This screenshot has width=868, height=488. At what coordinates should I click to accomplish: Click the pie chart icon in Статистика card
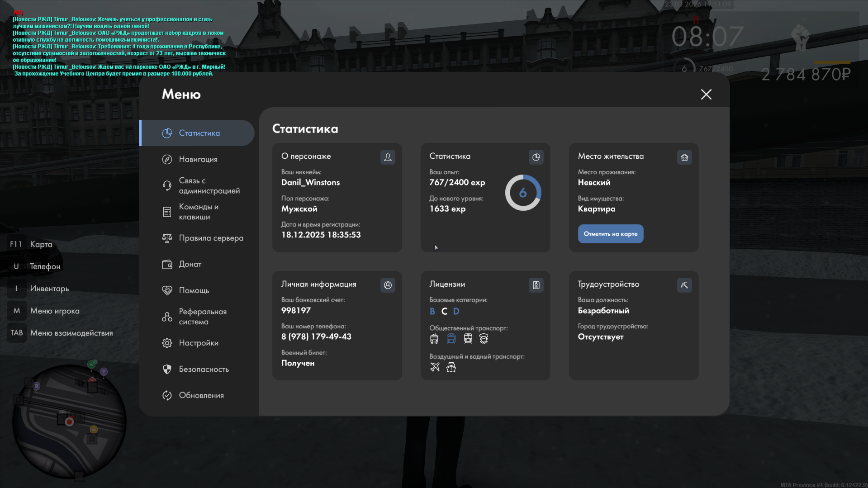pyautogui.click(x=536, y=157)
